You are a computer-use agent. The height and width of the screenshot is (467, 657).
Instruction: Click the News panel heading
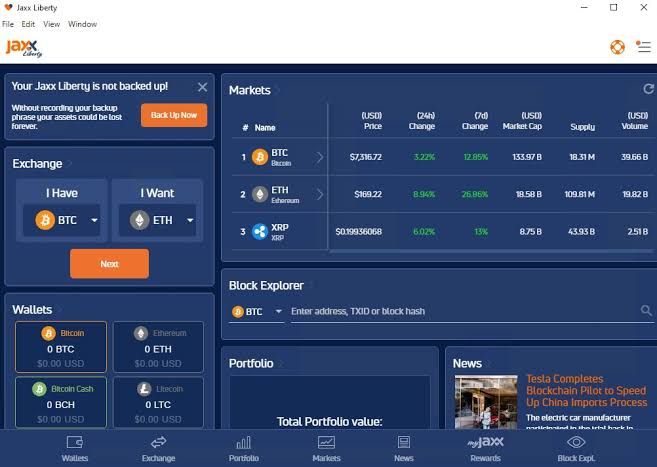click(x=467, y=364)
